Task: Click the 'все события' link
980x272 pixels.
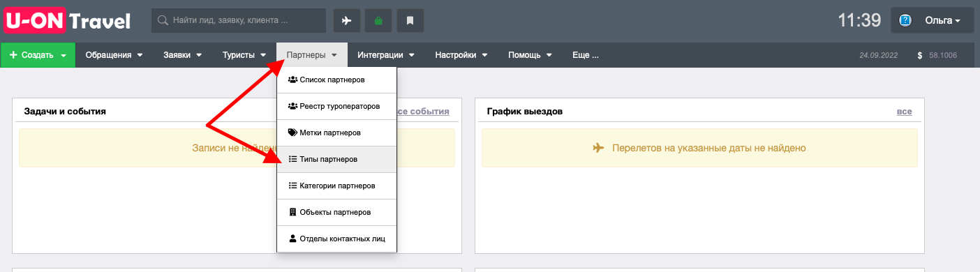Action: pyautogui.click(x=423, y=112)
